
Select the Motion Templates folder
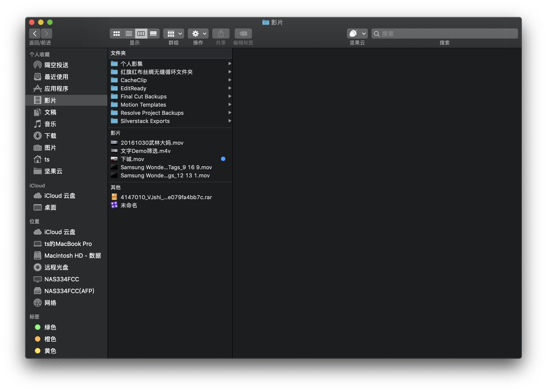[x=143, y=104]
